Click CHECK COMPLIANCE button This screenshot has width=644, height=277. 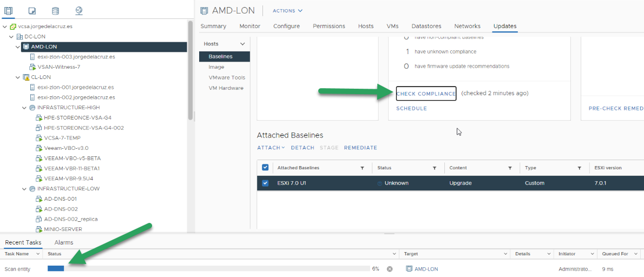pos(426,94)
